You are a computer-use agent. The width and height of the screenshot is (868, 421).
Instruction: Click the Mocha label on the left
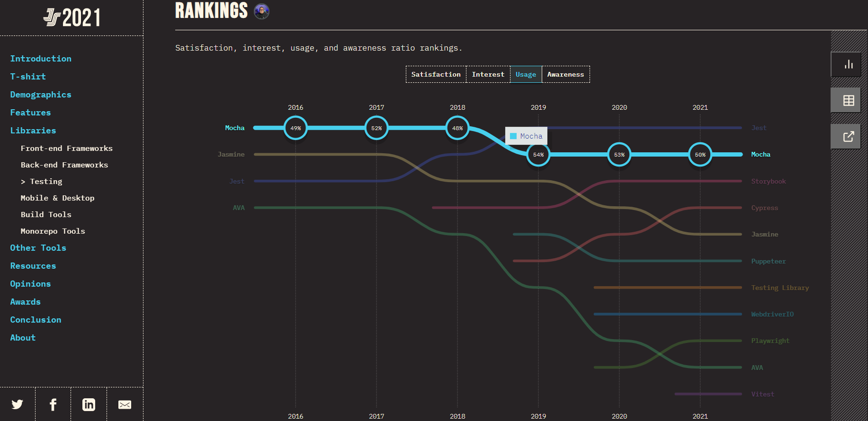pos(235,128)
